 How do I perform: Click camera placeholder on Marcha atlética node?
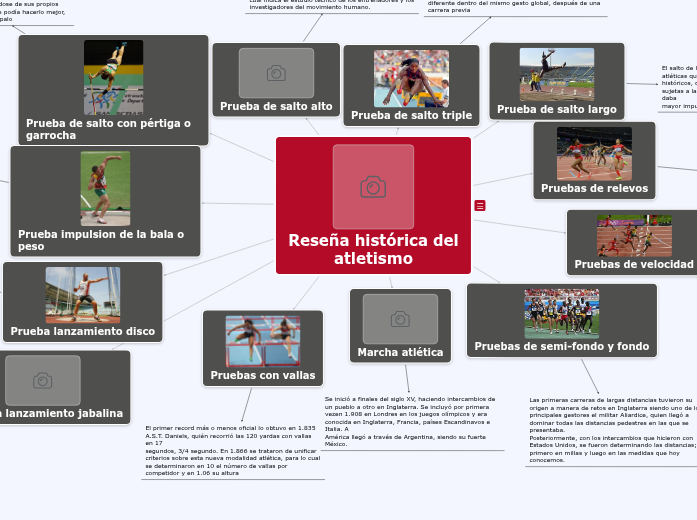[400, 319]
